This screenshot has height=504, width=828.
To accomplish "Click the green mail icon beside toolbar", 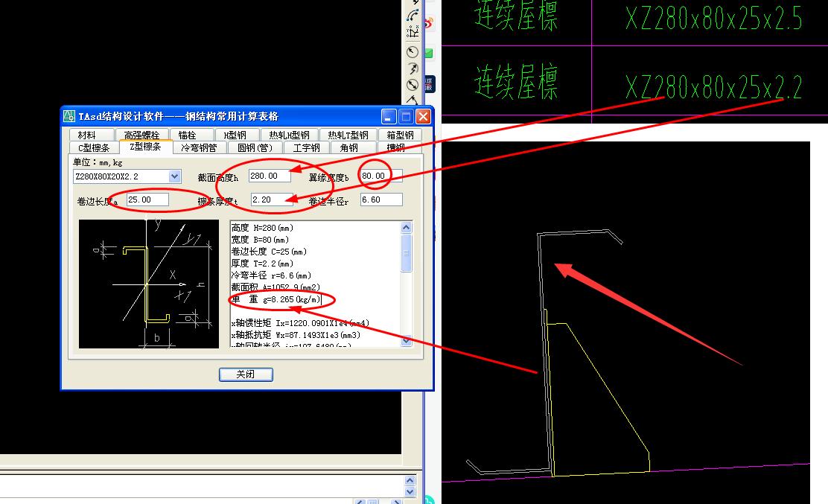I will pos(428,54).
